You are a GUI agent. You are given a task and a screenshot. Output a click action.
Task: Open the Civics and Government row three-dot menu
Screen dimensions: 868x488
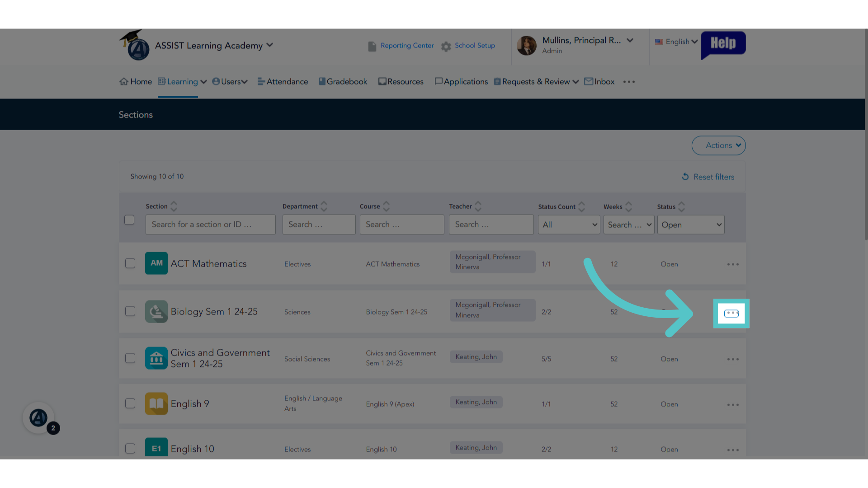(x=733, y=359)
